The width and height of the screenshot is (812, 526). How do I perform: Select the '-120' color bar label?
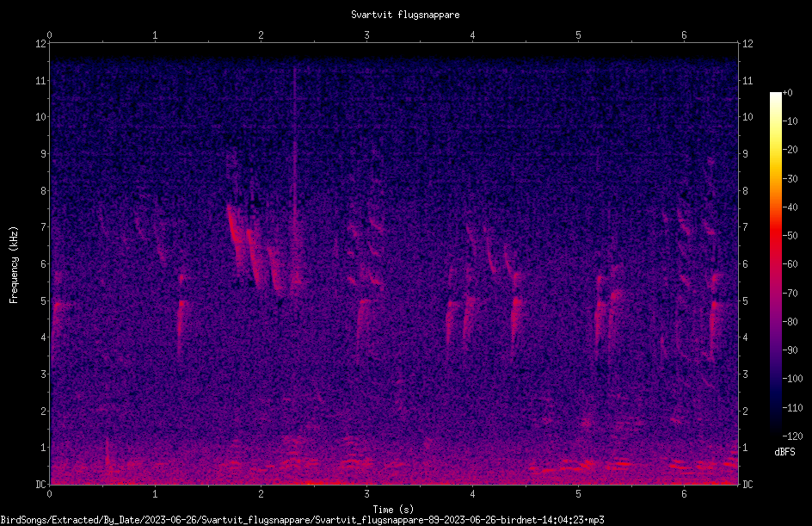tap(792, 436)
